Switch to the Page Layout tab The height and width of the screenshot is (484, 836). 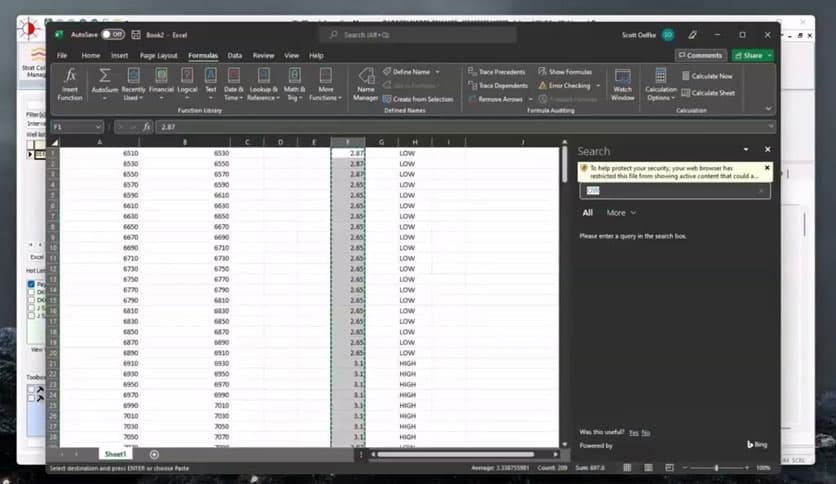158,55
